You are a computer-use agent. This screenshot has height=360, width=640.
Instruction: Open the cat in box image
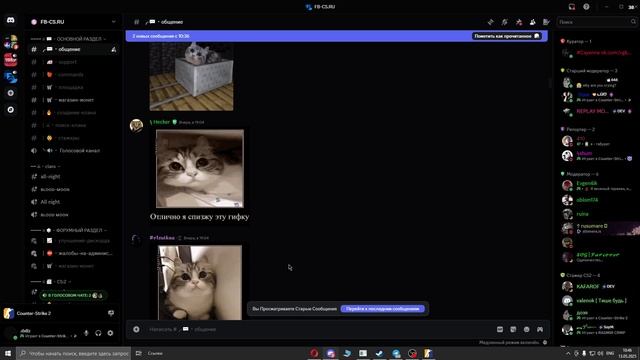191,77
